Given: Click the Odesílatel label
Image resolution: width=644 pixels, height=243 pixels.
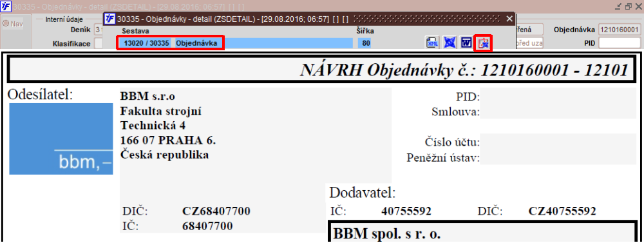Looking at the screenshot, I should tap(40, 95).
